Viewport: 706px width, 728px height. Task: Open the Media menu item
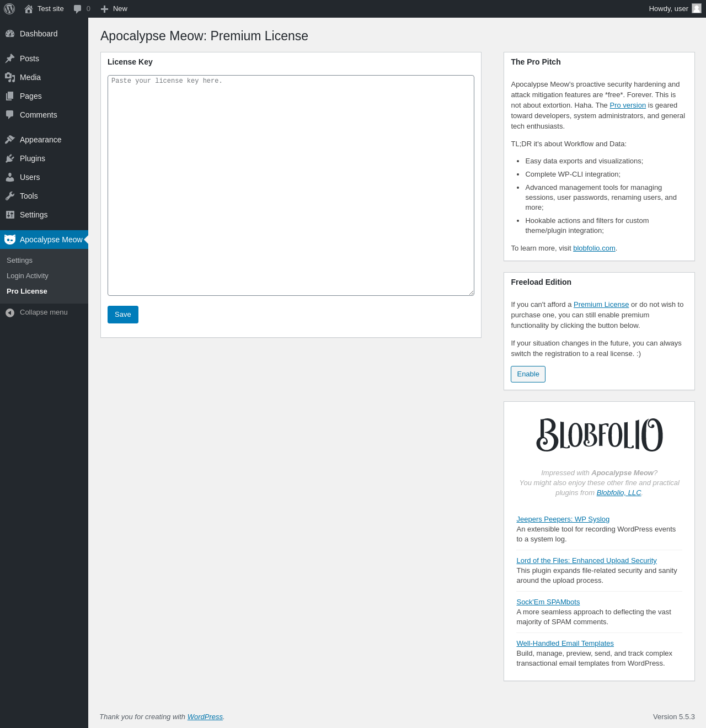pos(30,77)
